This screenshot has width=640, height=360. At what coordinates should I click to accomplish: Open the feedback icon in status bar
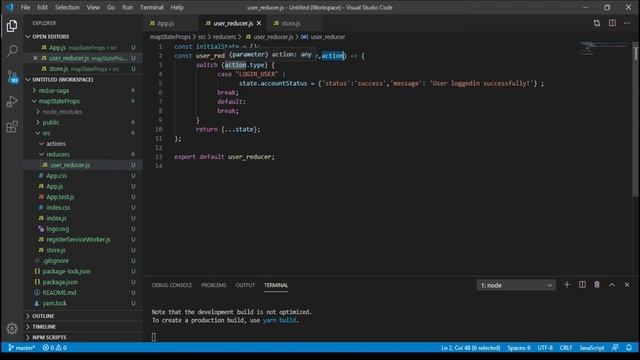pyautogui.click(x=615, y=348)
